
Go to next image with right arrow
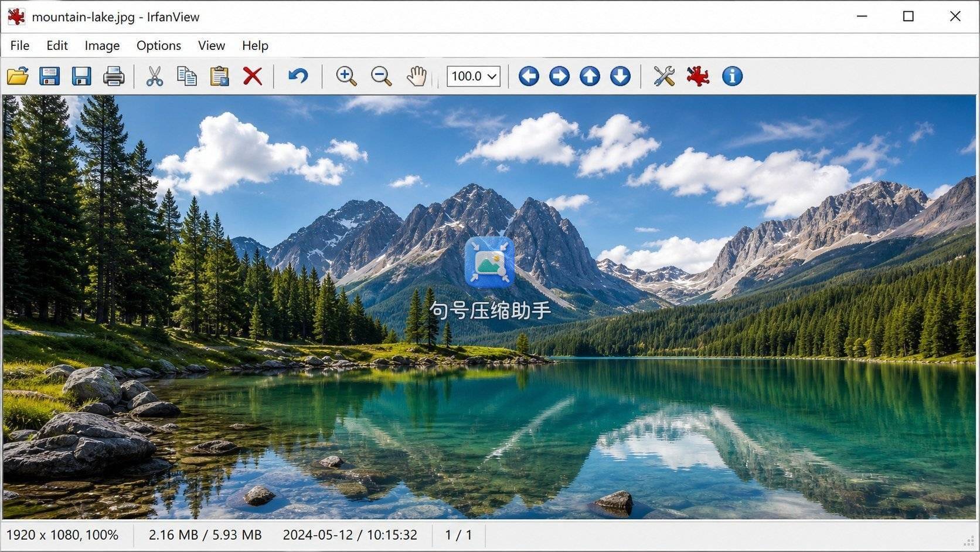click(559, 76)
